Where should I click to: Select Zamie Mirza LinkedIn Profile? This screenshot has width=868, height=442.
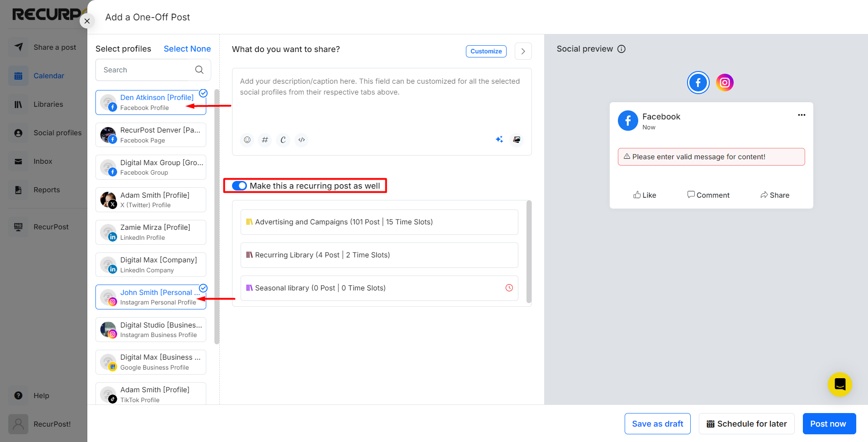pyautogui.click(x=151, y=232)
